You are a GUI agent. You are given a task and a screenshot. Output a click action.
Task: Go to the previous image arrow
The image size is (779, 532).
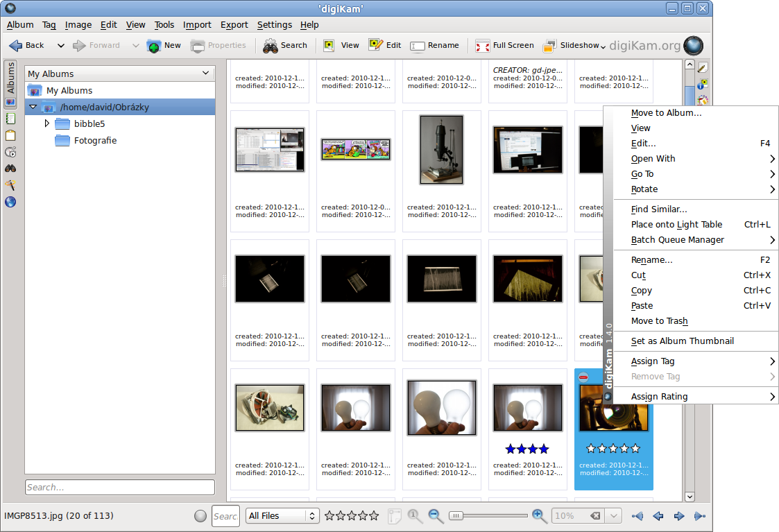pyautogui.click(x=658, y=516)
